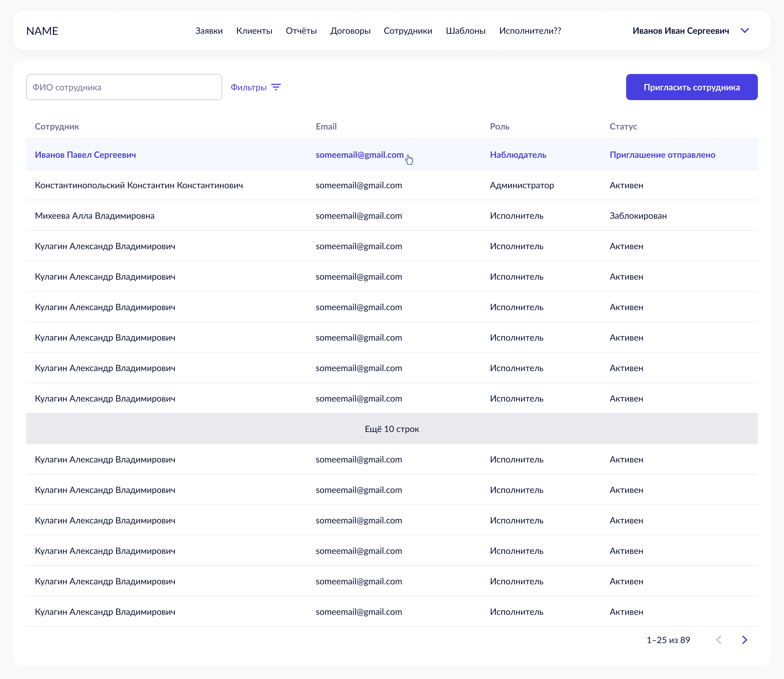Open user name Иванов Иван Сергеевич
Screen dimensions: 784x679
pyautogui.click(x=681, y=31)
